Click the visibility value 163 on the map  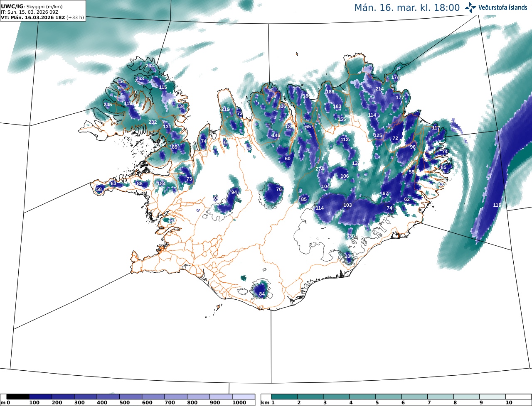click(140, 78)
